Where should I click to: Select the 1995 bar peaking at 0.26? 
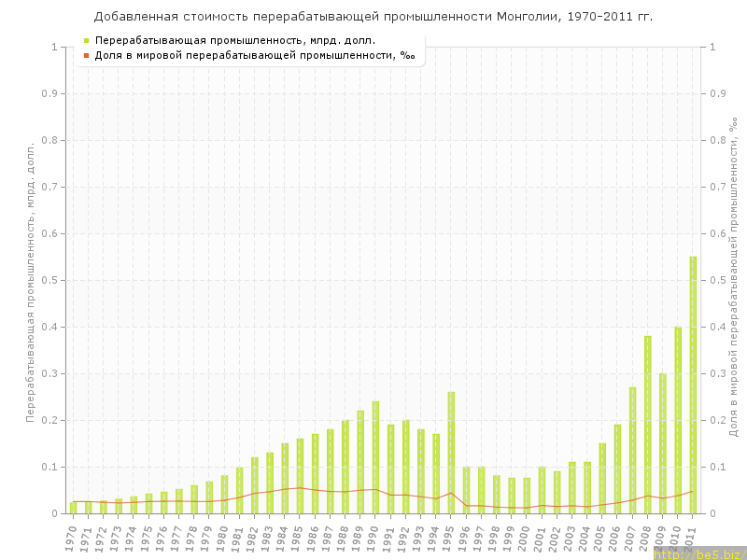[x=451, y=453]
